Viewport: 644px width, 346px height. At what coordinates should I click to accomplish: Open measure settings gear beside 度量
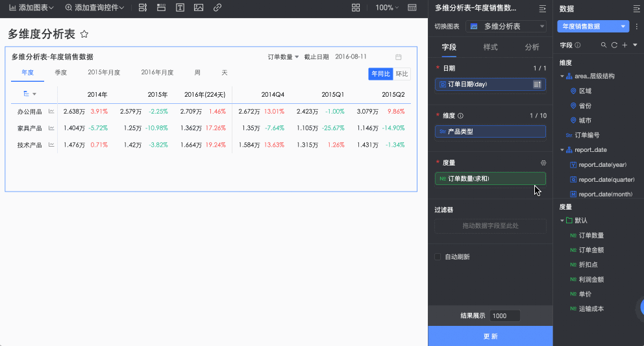[543, 163]
